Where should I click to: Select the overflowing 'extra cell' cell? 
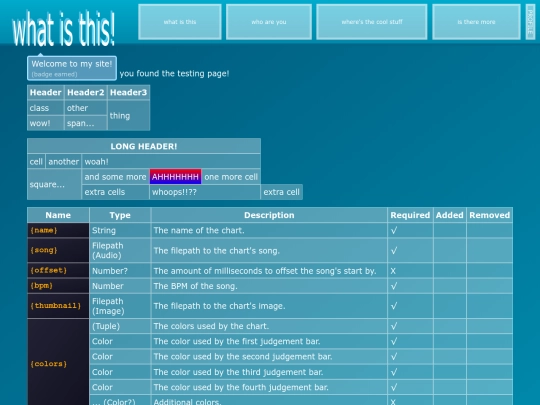[282, 192]
